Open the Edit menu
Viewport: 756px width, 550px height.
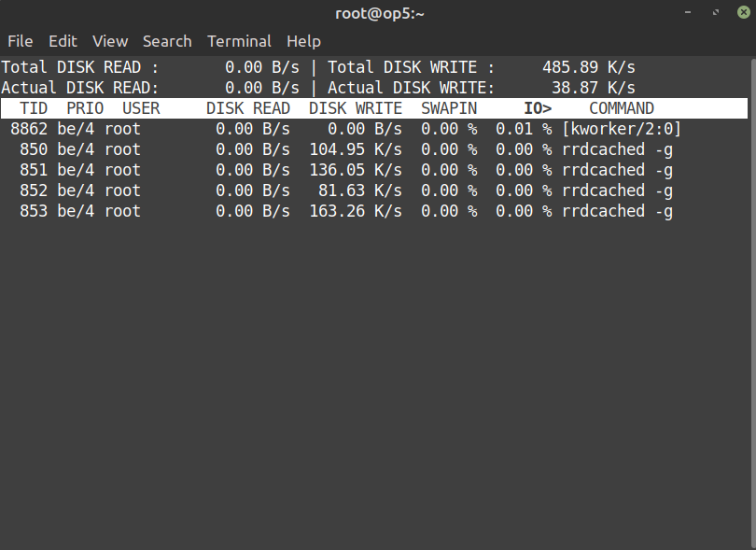pyautogui.click(x=63, y=41)
